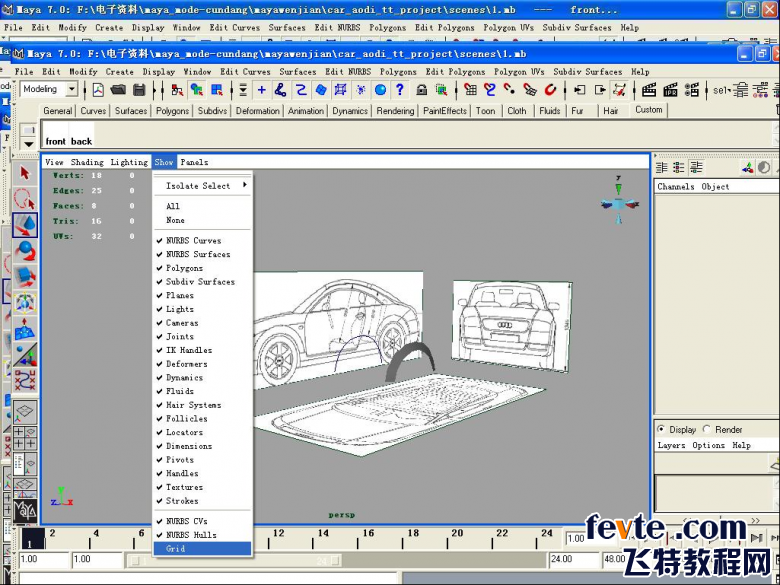Choose the Soft Modification tool
Image resolution: width=780 pixels, height=585 pixels.
(25, 328)
